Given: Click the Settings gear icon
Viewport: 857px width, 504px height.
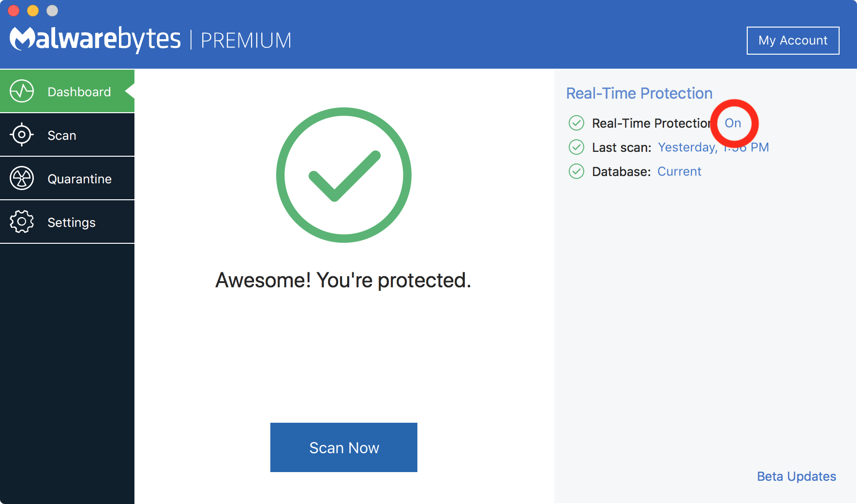Looking at the screenshot, I should tap(22, 222).
